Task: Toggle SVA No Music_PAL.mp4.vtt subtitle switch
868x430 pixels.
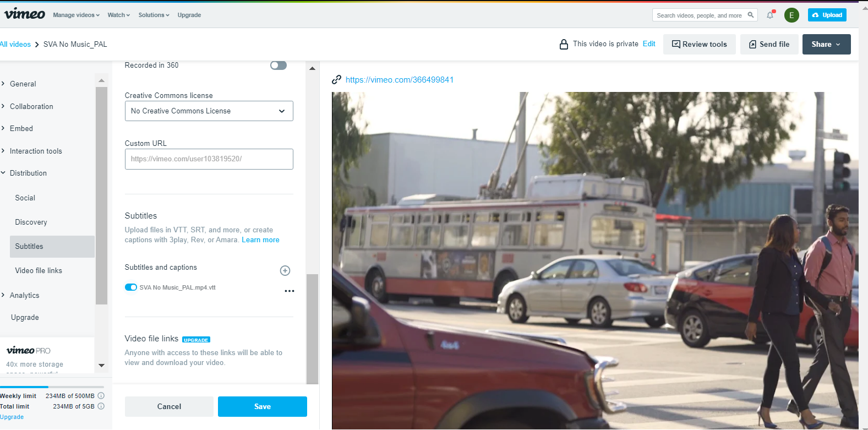Action: click(131, 287)
